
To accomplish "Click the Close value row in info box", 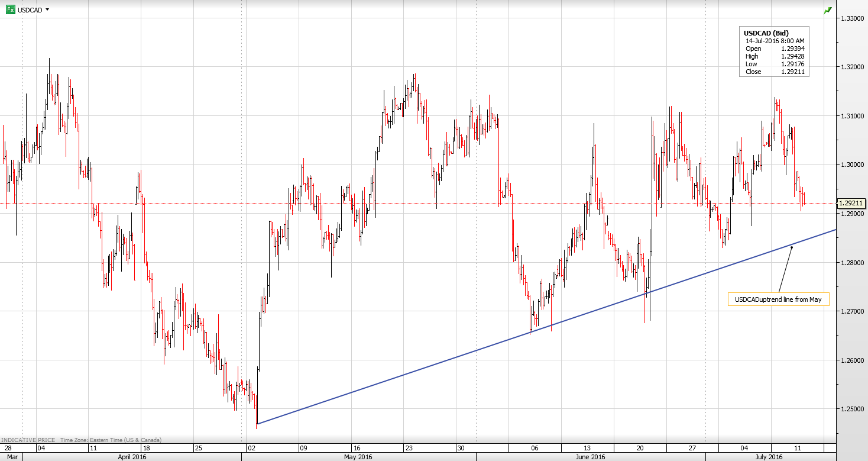I will click(774, 72).
